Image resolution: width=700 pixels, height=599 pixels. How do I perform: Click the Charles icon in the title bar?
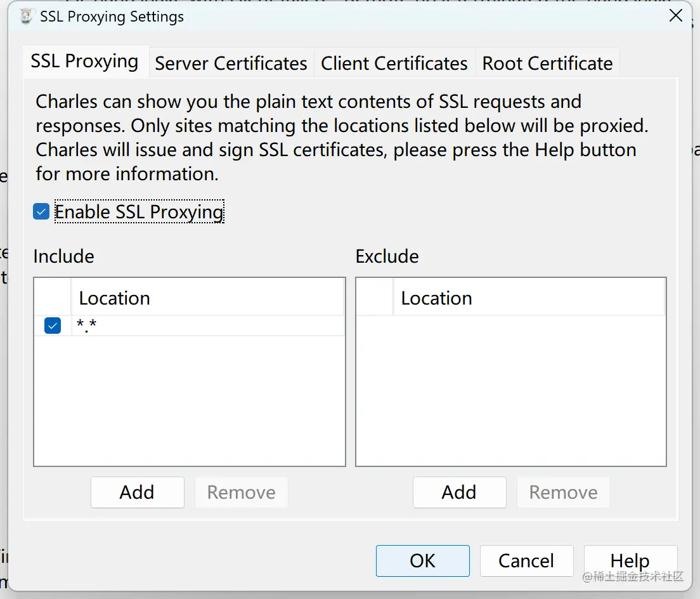click(x=26, y=16)
